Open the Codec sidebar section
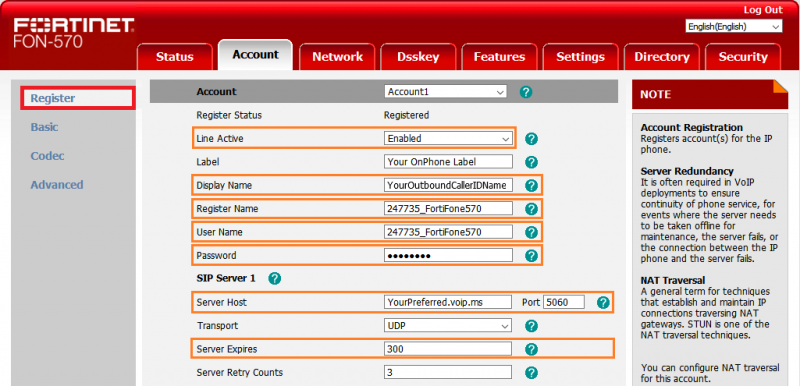 (x=47, y=156)
